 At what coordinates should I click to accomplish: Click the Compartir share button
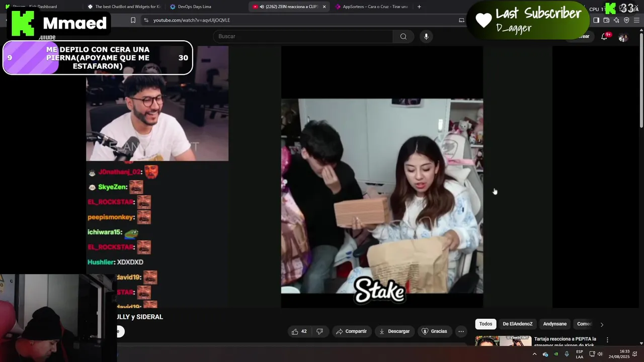[351, 331]
